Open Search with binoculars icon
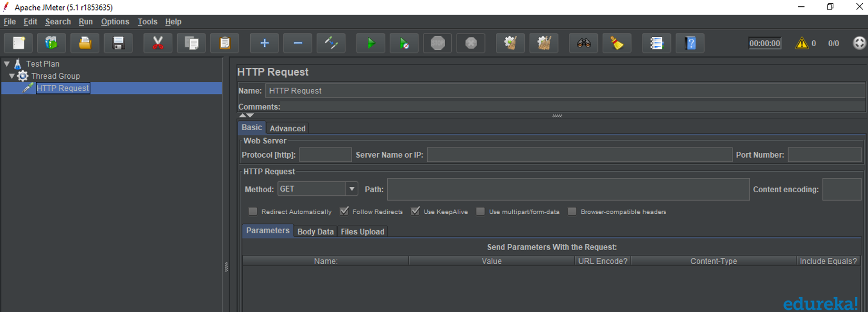The height and width of the screenshot is (312, 868). tap(584, 43)
